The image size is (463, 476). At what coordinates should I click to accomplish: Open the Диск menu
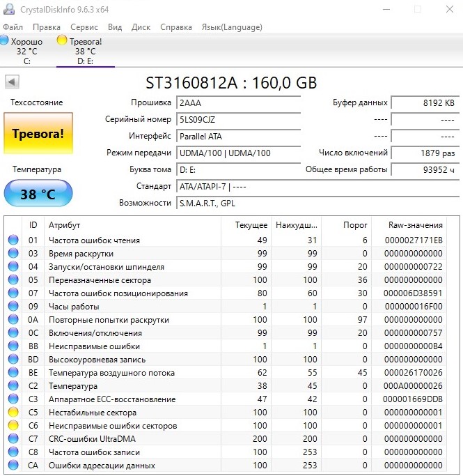141,27
